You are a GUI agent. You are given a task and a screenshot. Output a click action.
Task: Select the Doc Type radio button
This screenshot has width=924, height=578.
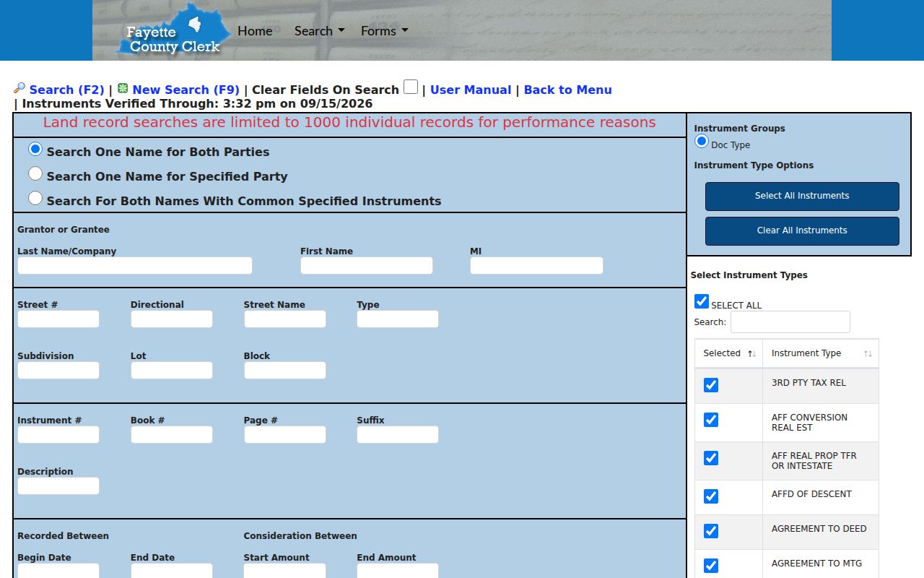pyautogui.click(x=701, y=142)
